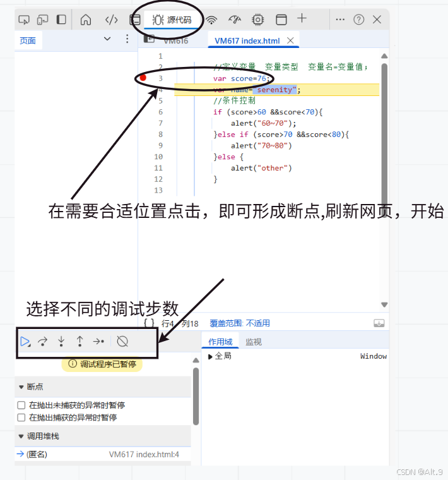Click the Window value of global scope
This screenshot has height=480, width=448.
click(x=374, y=356)
